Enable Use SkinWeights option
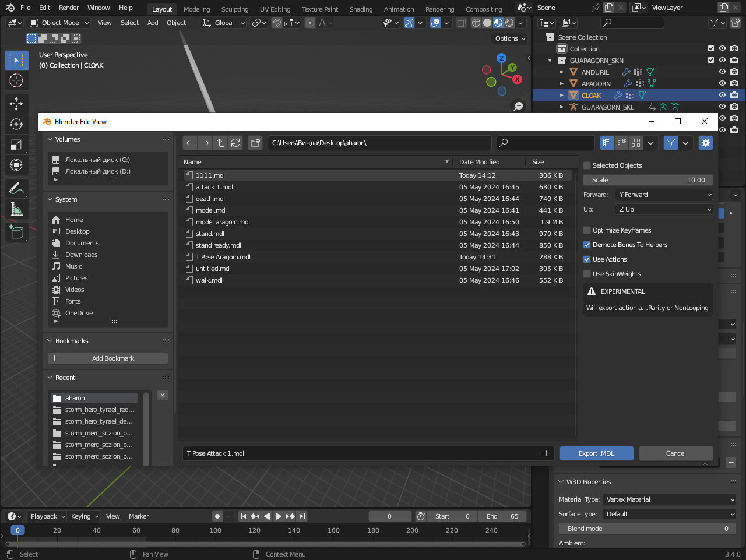 (x=587, y=274)
